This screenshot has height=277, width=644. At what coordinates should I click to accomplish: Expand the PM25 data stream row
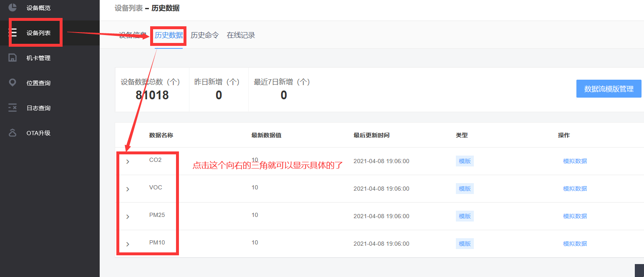click(128, 216)
